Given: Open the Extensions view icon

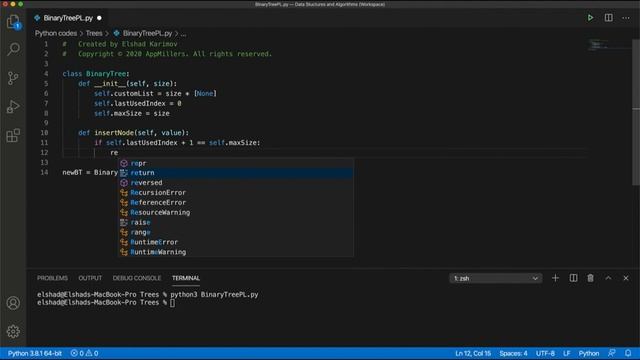Looking at the screenshot, I should click(x=13, y=135).
